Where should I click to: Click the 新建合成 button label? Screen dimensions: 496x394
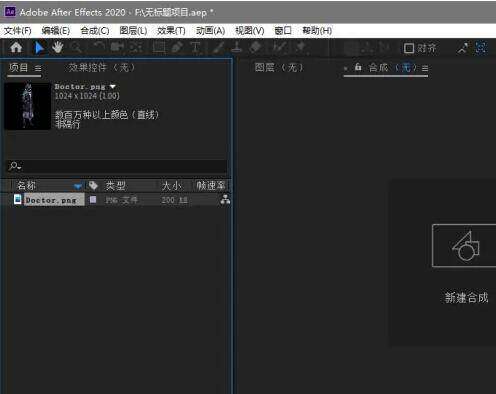tap(466, 297)
